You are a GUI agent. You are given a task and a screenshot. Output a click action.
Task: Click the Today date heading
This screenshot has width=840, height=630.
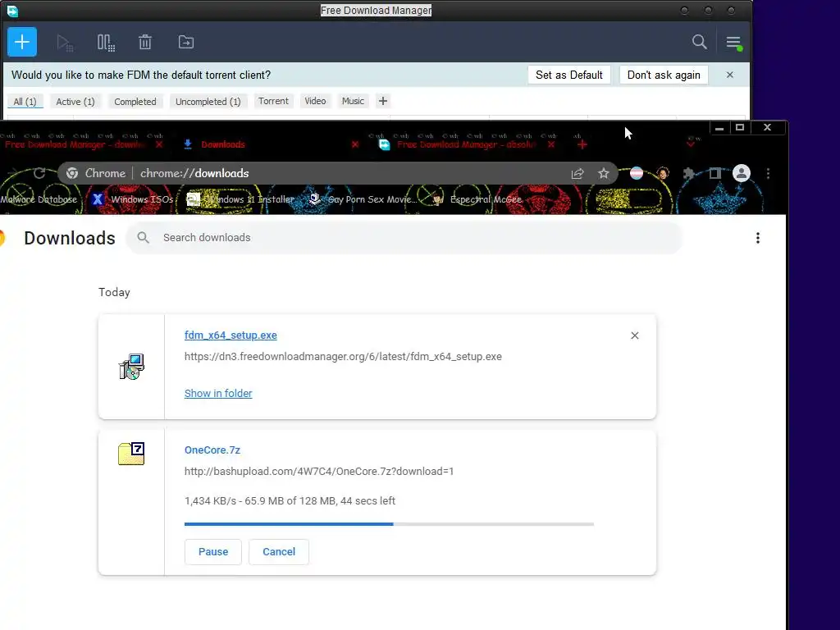(114, 292)
